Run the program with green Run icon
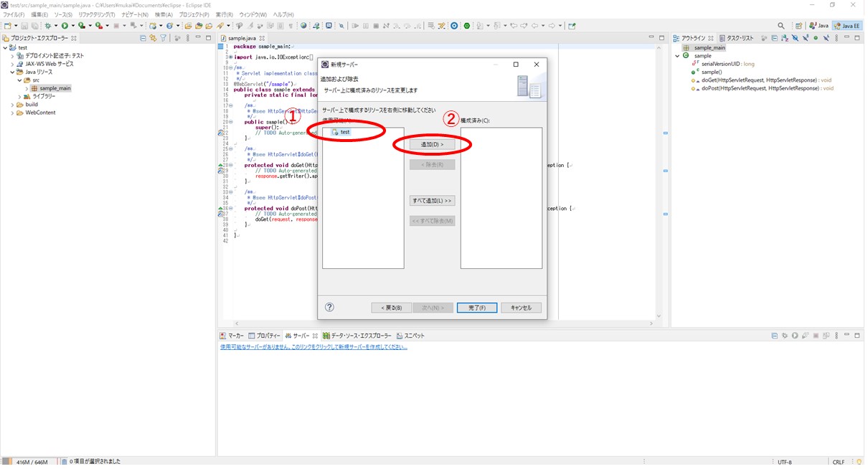The width and height of the screenshot is (868, 469). 64,26
